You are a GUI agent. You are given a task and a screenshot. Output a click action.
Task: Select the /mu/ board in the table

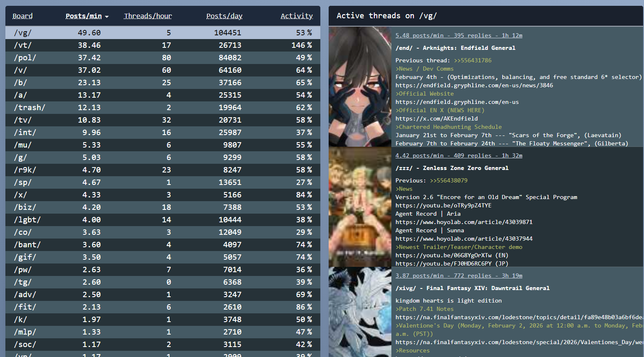[x=163, y=145]
